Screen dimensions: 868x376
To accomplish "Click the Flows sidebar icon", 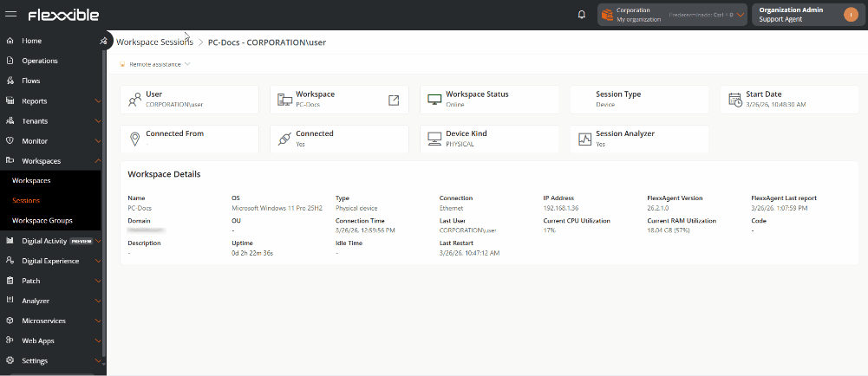I will (10, 81).
